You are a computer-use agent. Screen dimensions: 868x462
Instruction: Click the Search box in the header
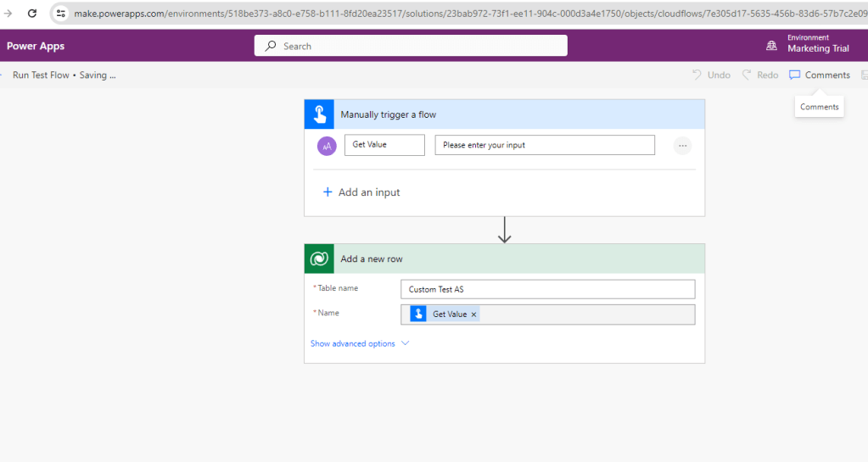click(411, 46)
